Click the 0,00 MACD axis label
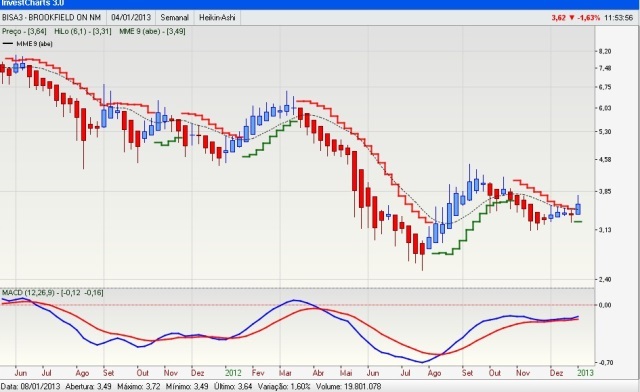The image size is (640, 392). click(605, 305)
